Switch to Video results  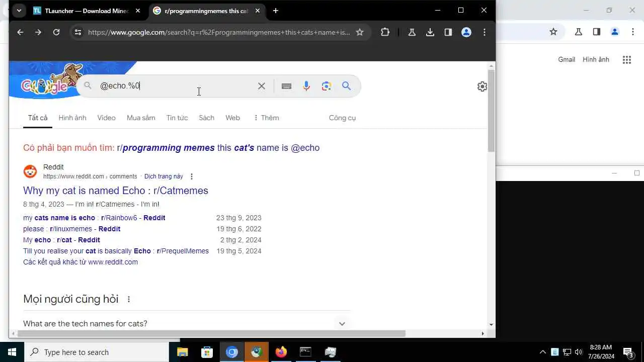pos(106,118)
